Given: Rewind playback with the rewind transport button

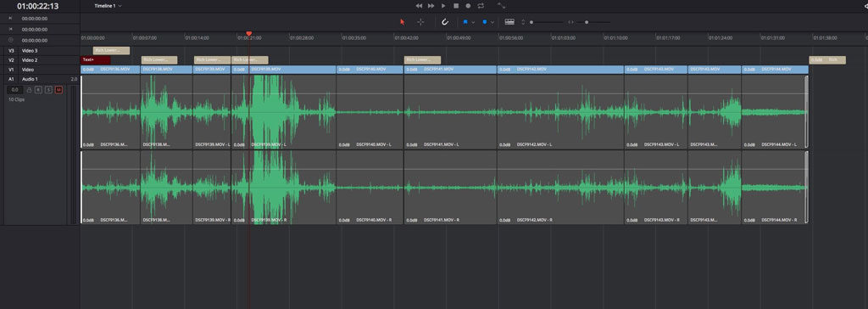Looking at the screenshot, I should [x=419, y=6].
